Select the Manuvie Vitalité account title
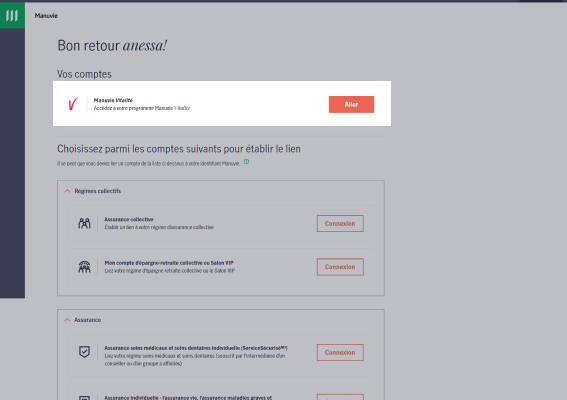Image resolution: width=567 pixels, height=400 pixels. (113, 100)
